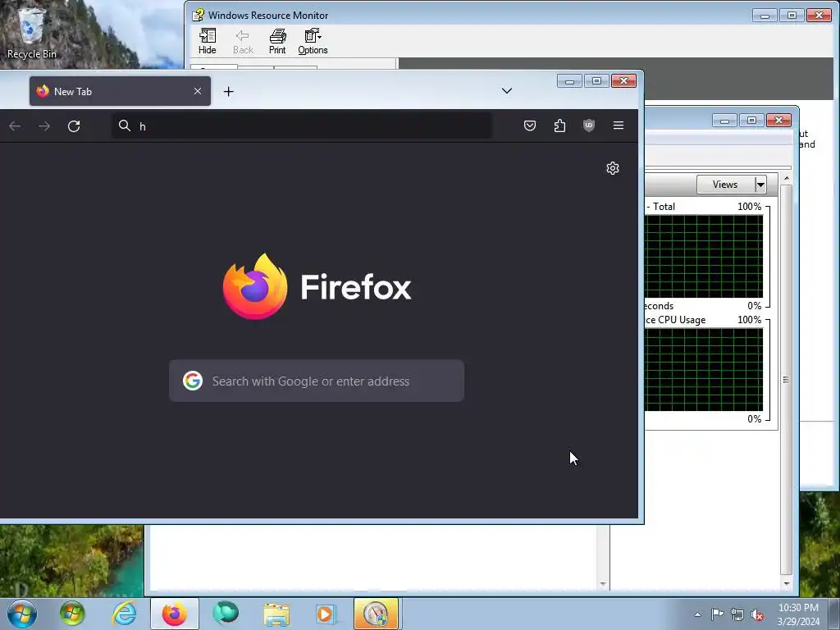Open the Extensions puzzle icon
This screenshot has width=840, height=630.
[559, 126]
